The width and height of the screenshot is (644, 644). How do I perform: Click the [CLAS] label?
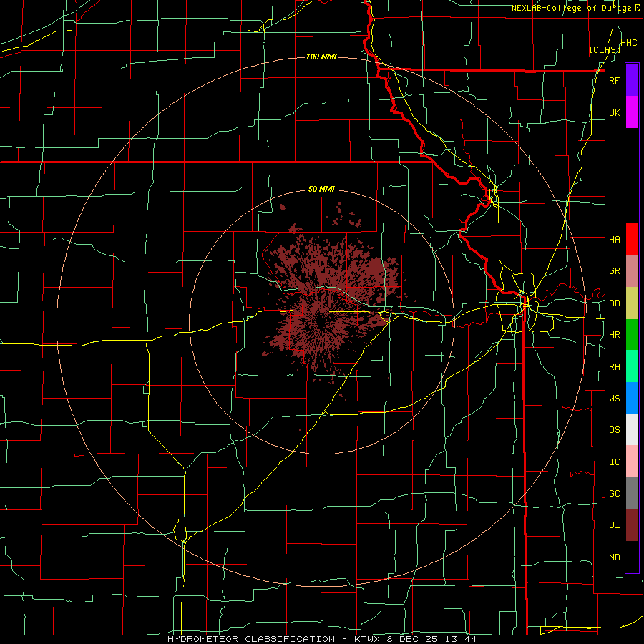[605, 49]
